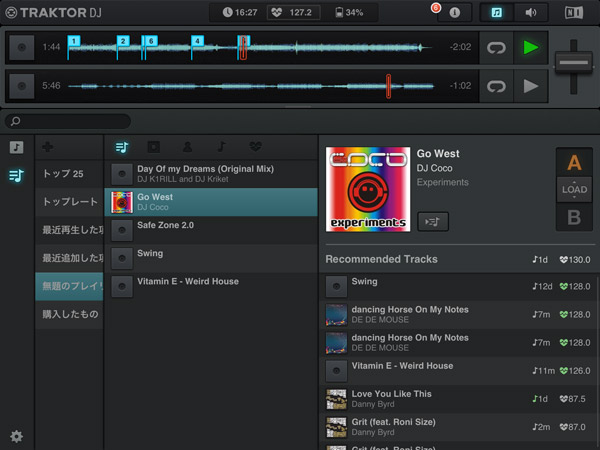Sort by album icon tab
This screenshot has height=450, width=600.
point(154,147)
